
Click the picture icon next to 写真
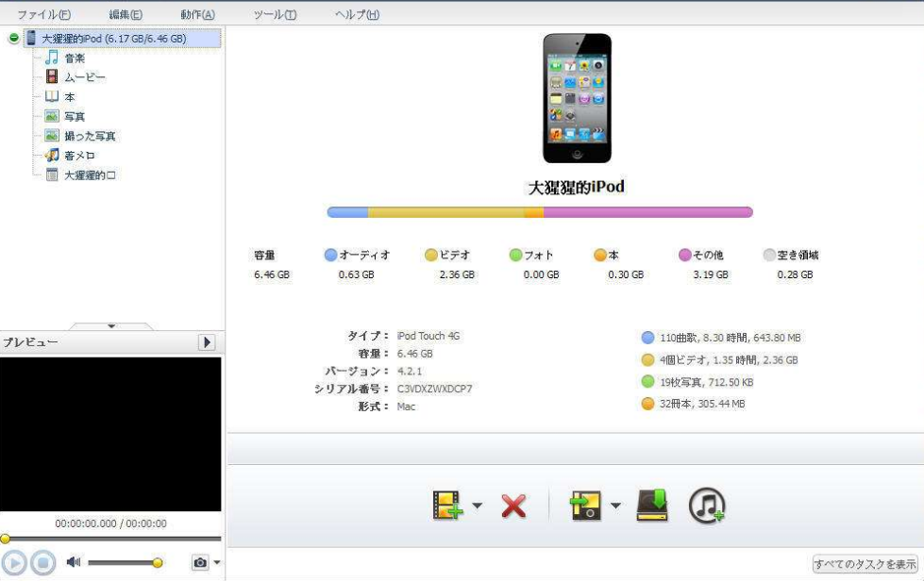(52, 116)
